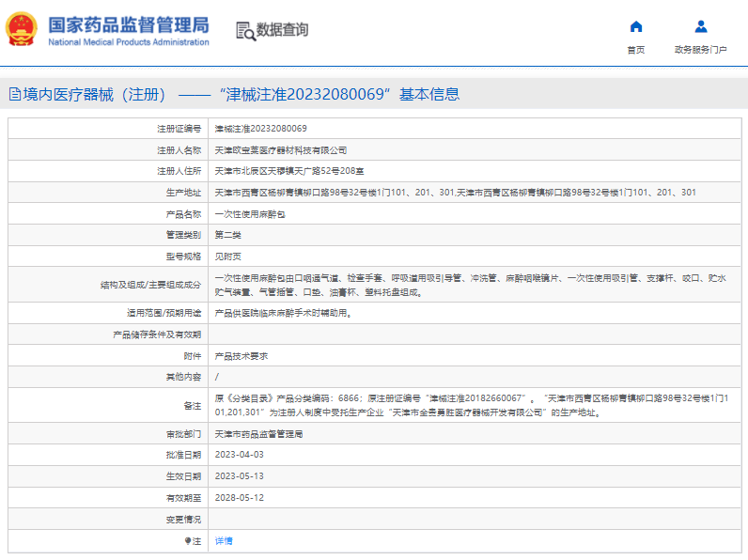This screenshot has width=748, height=560.
Task: Click the document icon before 境内医疗器械
Action: coord(15,95)
